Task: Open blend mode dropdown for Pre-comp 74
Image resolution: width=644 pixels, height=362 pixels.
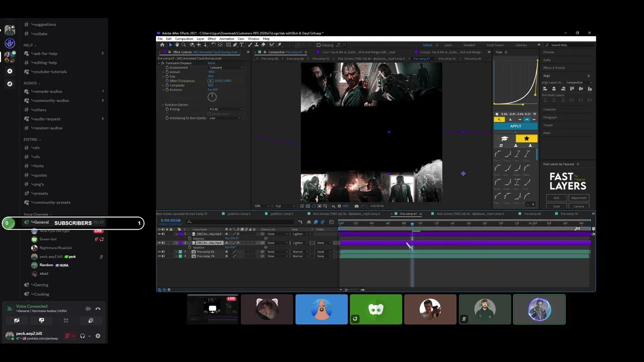Action: [x=300, y=256]
